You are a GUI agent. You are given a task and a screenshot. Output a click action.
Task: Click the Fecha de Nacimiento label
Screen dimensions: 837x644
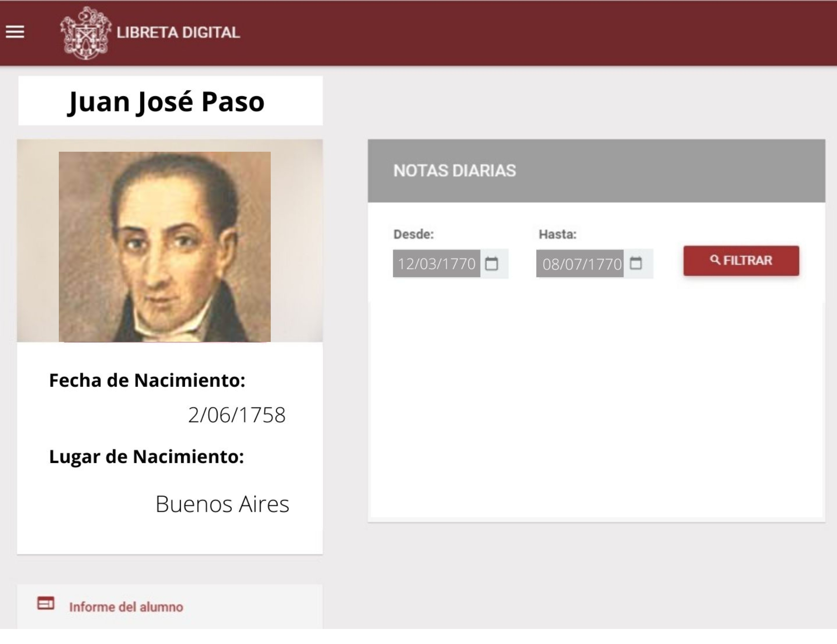147,380
